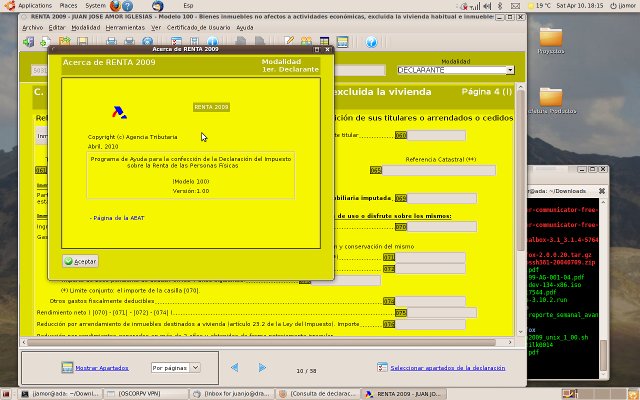Click the sections panel toolbar icon
Image resolution: width=640 pixels, height=400 pixels.
click(x=342, y=42)
